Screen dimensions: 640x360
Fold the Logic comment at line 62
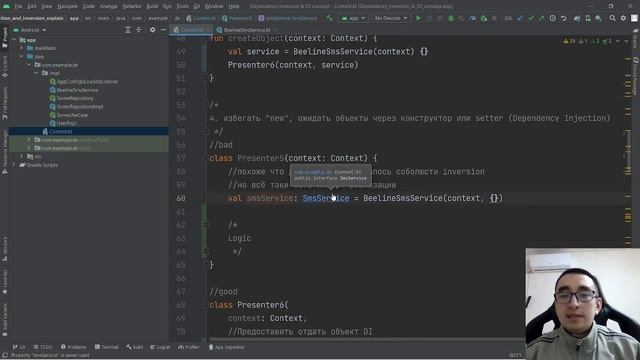pos(206,225)
